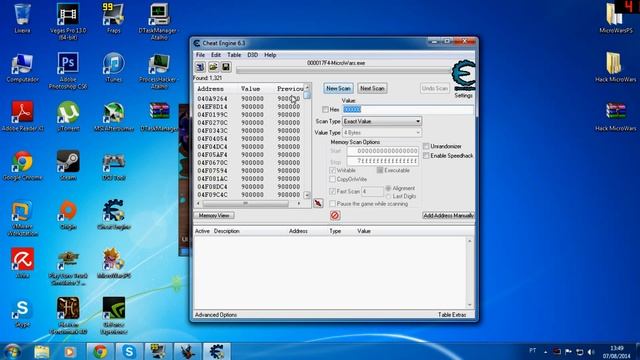The image size is (640, 360).
Task: Open Chrome from the taskbar
Action: (x=100, y=351)
